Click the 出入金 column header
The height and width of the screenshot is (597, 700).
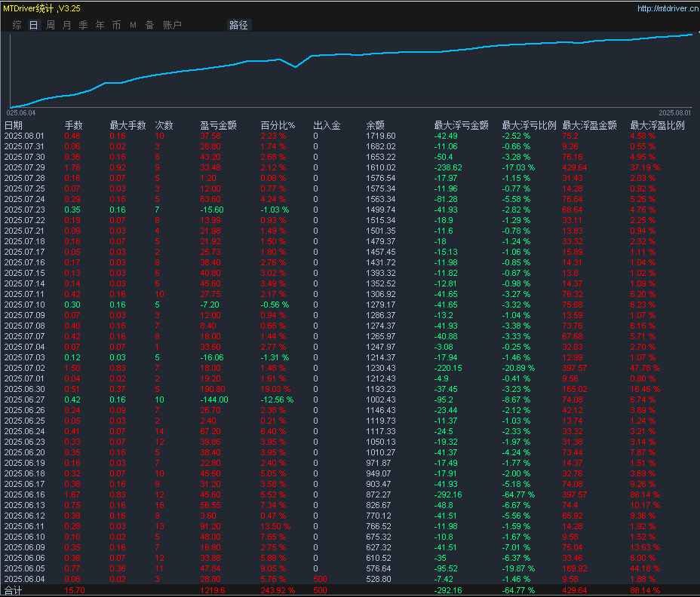click(327, 125)
